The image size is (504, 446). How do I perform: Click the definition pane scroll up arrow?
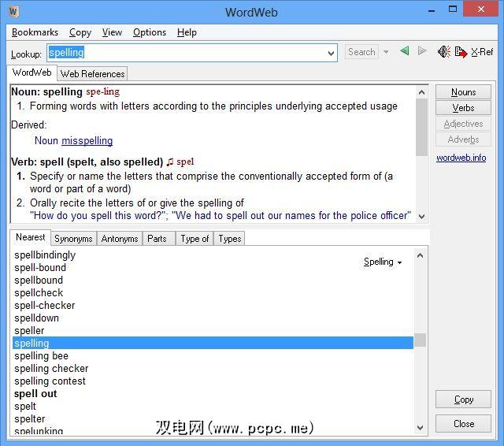(421, 92)
